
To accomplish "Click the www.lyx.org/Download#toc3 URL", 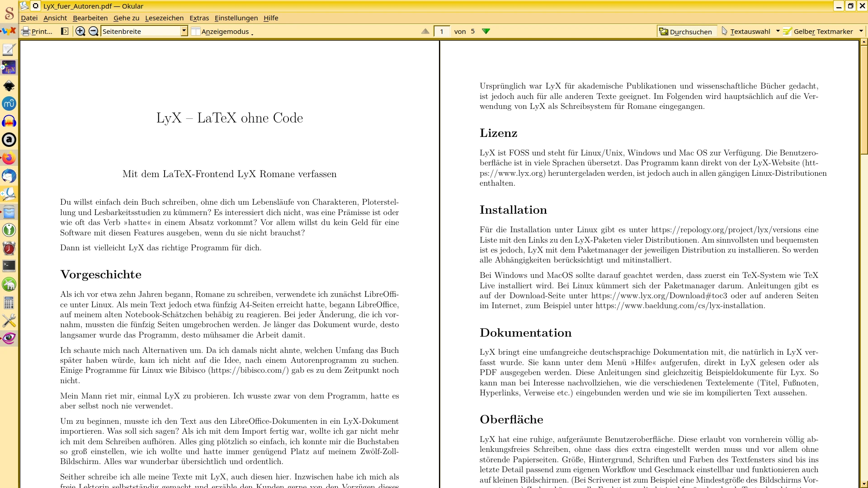I will 659,296.
